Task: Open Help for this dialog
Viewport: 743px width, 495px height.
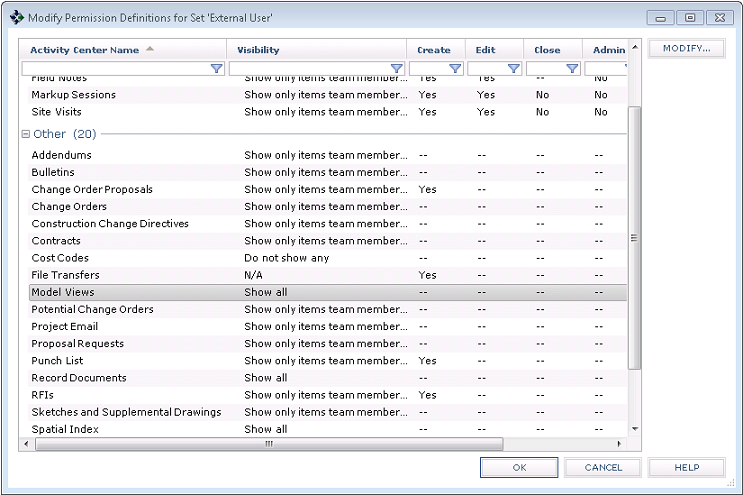Action: tap(686, 467)
